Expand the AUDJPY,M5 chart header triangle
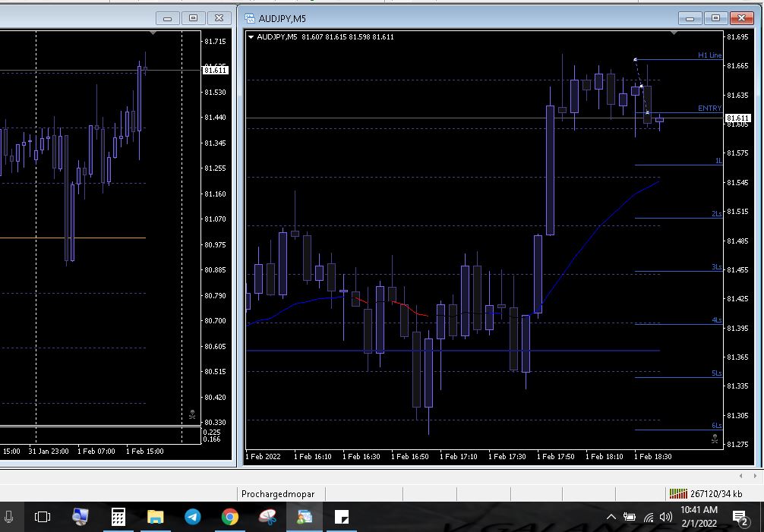This screenshot has width=764, height=532. 251,36
